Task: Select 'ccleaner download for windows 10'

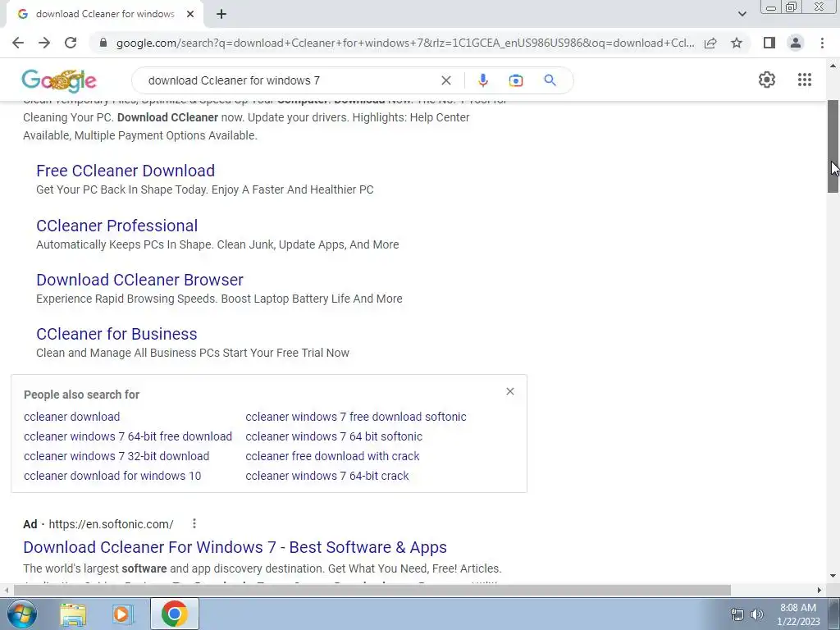Action: (x=112, y=476)
